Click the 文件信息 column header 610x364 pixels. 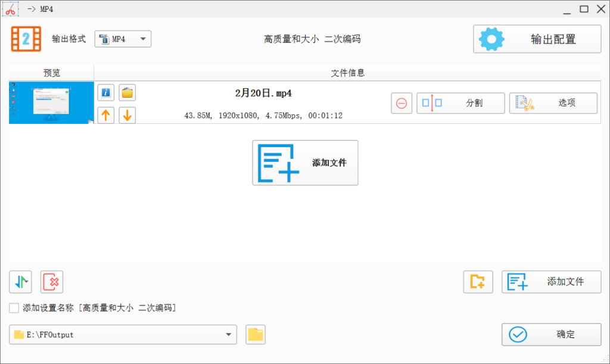click(347, 73)
